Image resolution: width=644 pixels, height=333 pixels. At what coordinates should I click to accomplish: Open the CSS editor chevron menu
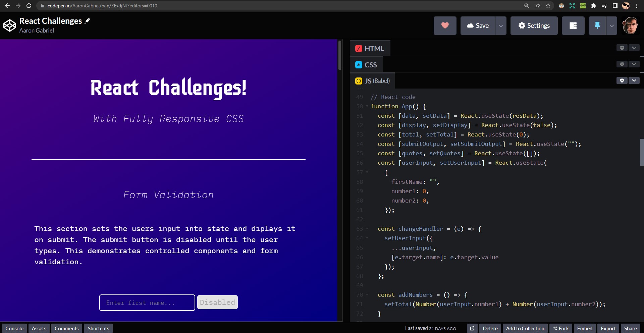click(x=634, y=64)
